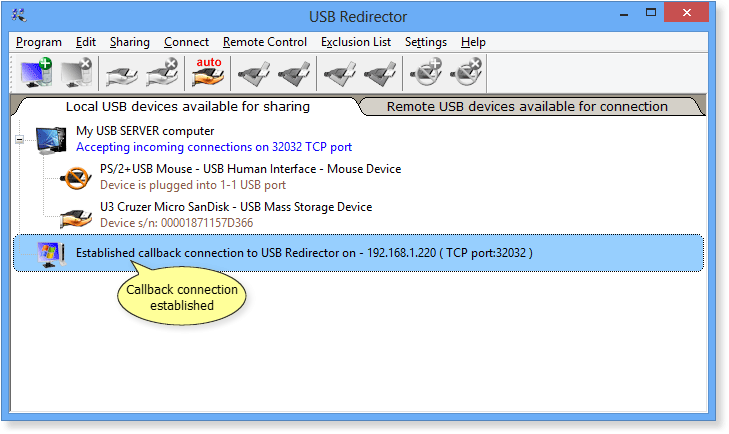The image size is (729, 434).
Task: Select the Established callback connection 192.168.1.220 row
Action: (358, 253)
